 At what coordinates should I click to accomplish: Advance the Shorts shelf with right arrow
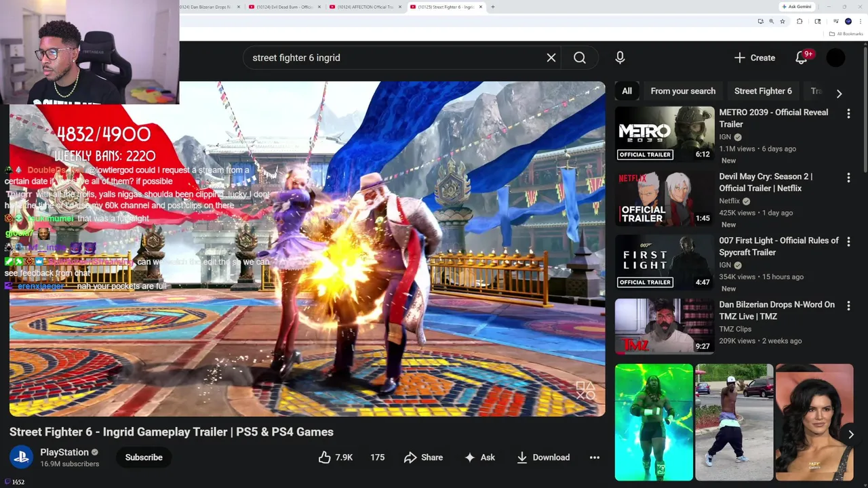click(x=850, y=434)
